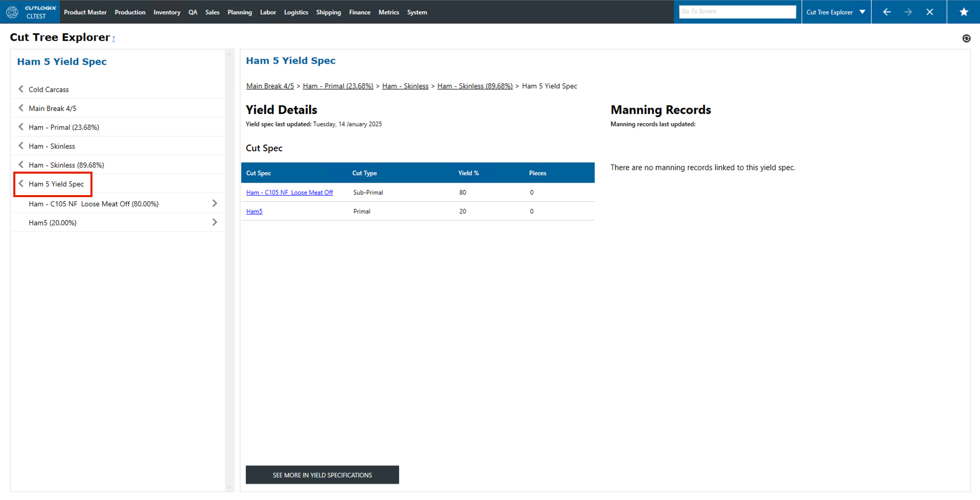Image resolution: width=980 pixels, height=500 pixels.
Task: Click Main Break 4/5 breadcrumb link
Action: (270, 86)
